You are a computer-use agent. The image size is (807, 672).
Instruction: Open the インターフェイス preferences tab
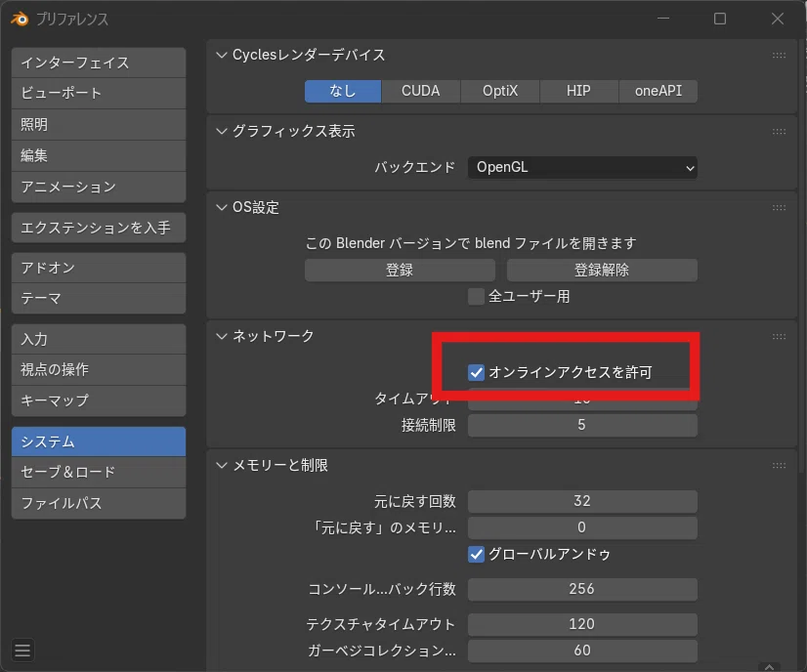[99, 63]
